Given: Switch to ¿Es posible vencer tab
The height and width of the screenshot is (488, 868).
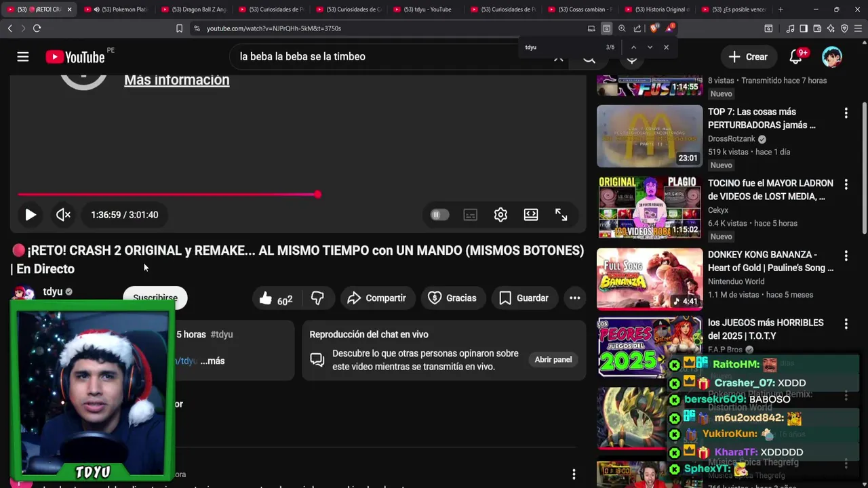Looking at the screenshot, I should point(735,9).
